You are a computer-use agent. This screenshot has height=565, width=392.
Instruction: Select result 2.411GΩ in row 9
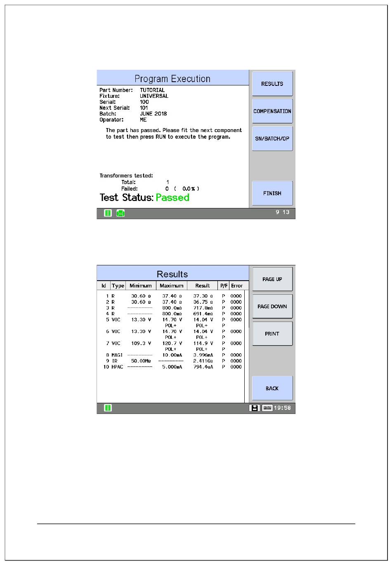pos(203,361)
